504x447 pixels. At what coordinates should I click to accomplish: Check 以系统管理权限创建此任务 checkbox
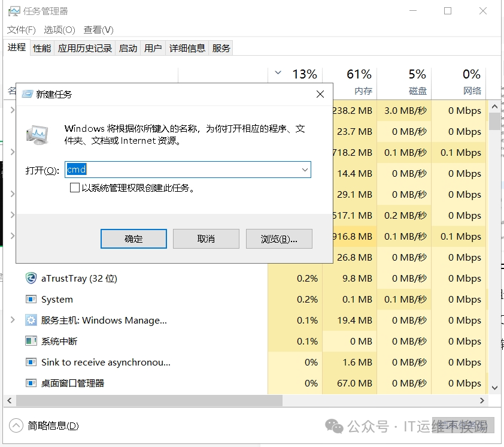click(75, 188)
